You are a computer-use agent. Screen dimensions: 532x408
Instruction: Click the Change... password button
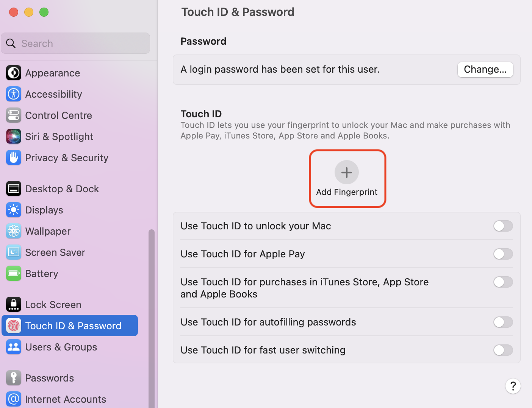(x=485, y=70)
